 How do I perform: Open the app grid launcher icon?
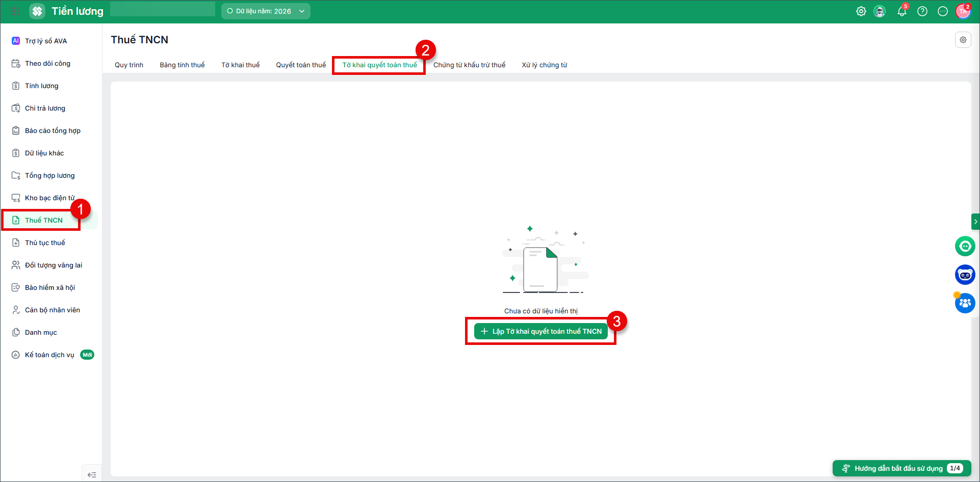click(15, 11)
